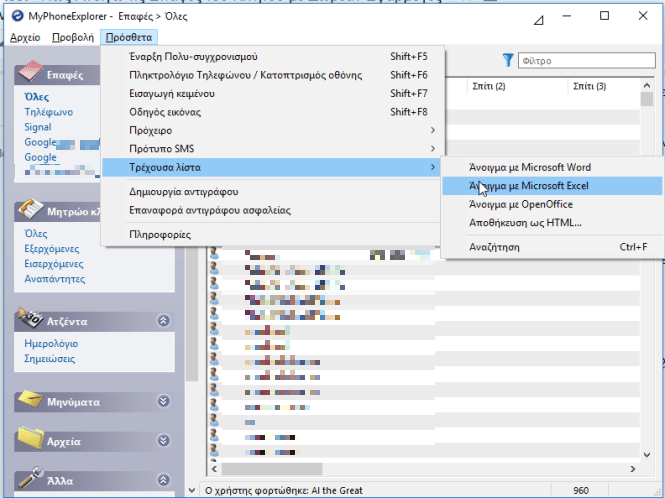
Task: Click Δημιουργία αντιγράφου menu entry
Action: (183, 191)
